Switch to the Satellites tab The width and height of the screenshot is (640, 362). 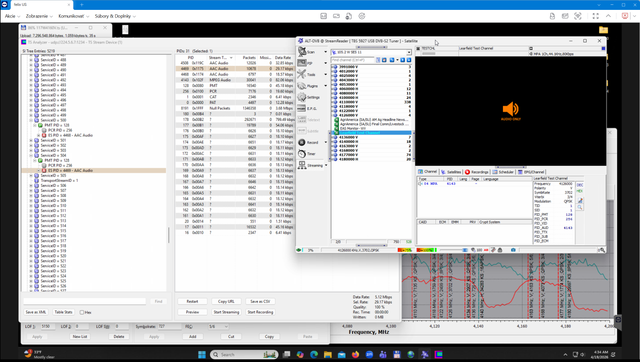[x=451, y=172]
